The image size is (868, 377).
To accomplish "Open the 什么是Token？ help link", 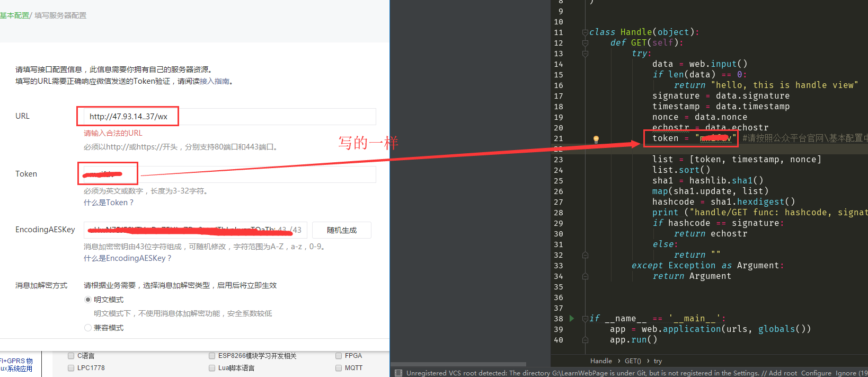I will (x=109, y=203).
